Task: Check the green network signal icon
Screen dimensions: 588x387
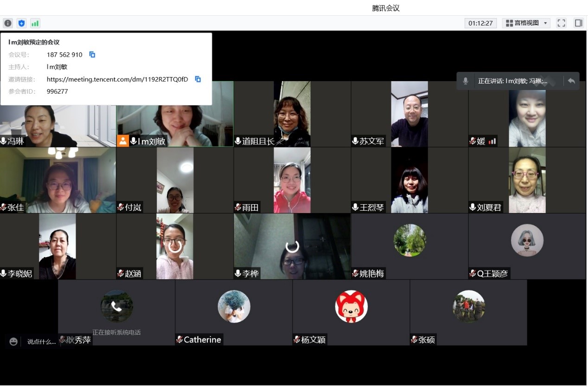Action: coord(35,23)
